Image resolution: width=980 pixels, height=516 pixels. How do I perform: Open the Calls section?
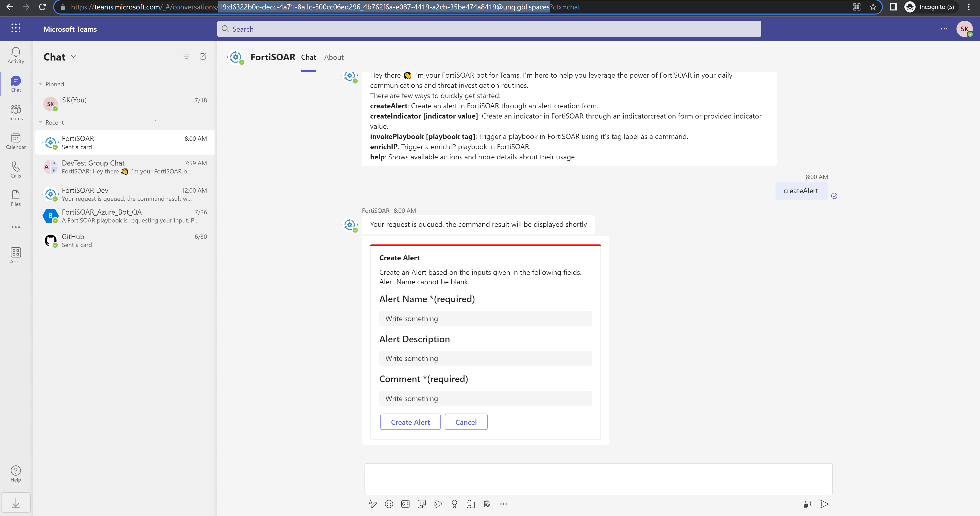(x=16, y=170)
